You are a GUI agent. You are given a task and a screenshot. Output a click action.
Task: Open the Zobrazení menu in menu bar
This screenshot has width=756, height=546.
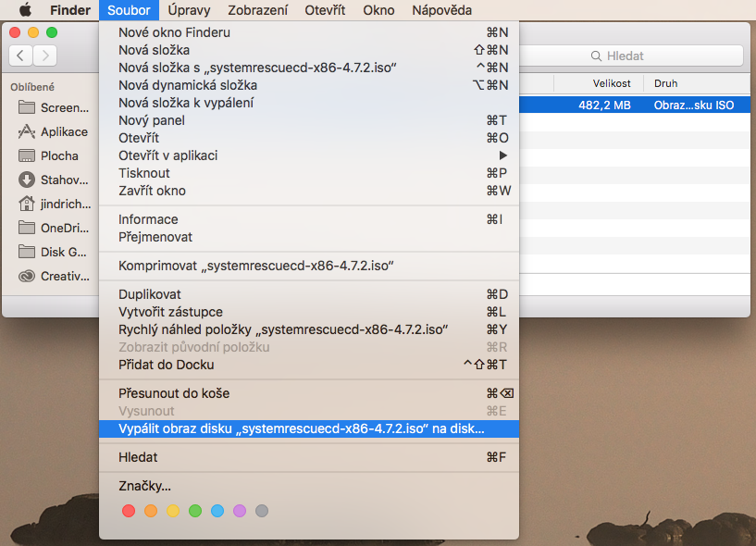[x=257, y=10]
